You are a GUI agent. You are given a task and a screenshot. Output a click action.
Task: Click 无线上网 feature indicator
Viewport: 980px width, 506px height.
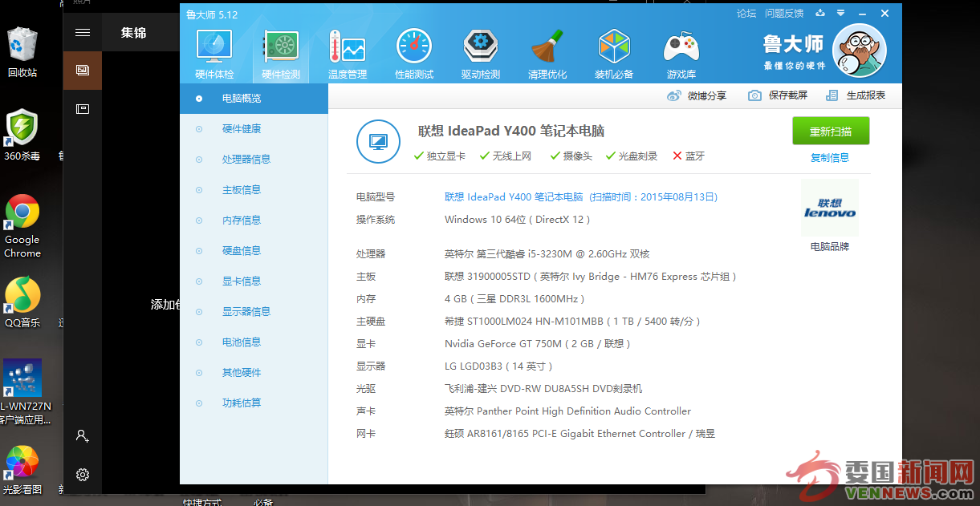pos(506,156)
